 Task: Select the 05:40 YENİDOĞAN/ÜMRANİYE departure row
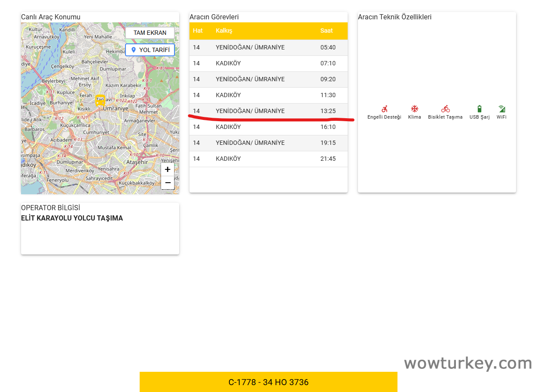click(x=268, y=47)
